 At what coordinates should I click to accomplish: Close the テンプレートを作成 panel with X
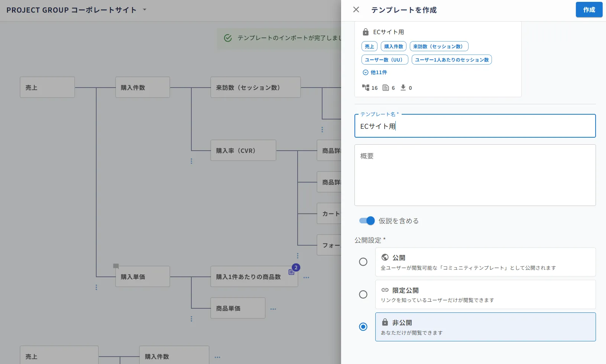pos(356,10)
